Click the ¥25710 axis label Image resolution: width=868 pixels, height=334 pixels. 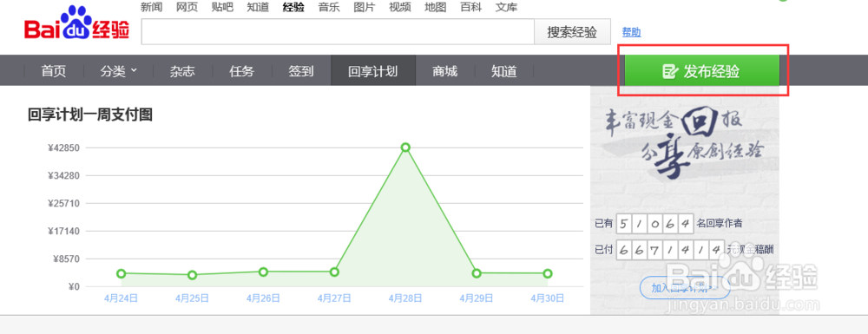tap(63, 203)
